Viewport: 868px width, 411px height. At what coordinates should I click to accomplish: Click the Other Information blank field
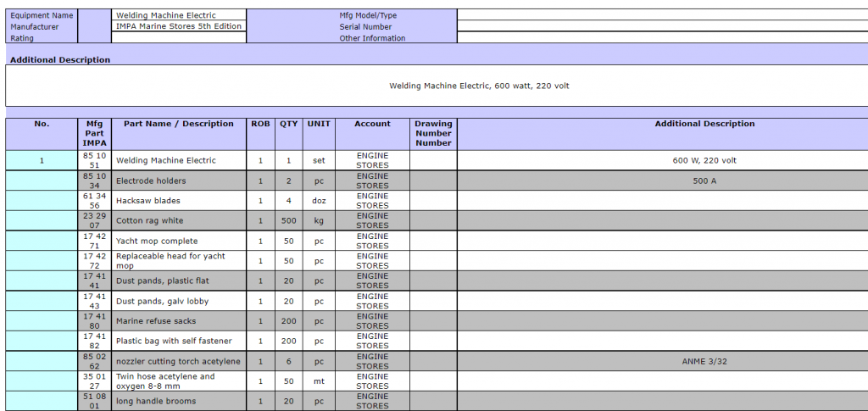tap(661, 38)
